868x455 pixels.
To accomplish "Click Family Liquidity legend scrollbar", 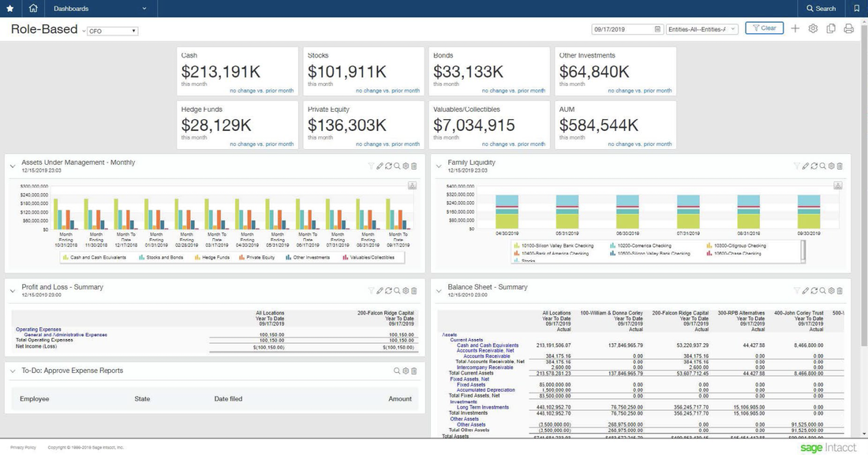I will tap(803, 252).
